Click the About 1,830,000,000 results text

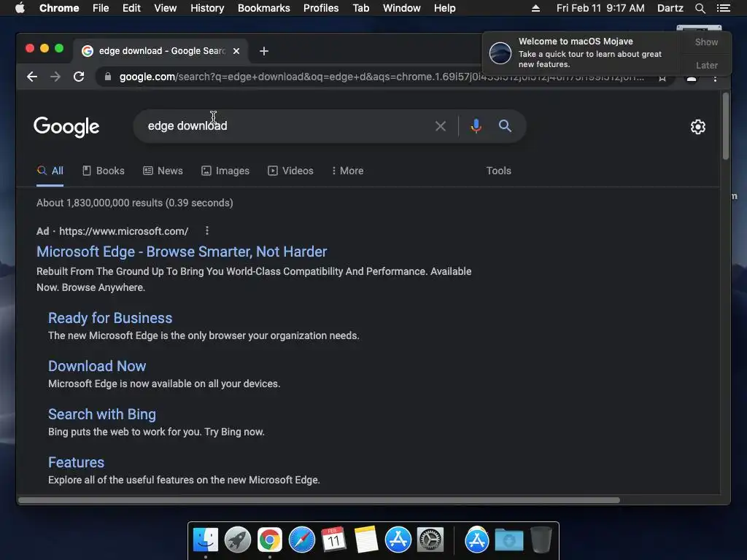coord(135,203)
